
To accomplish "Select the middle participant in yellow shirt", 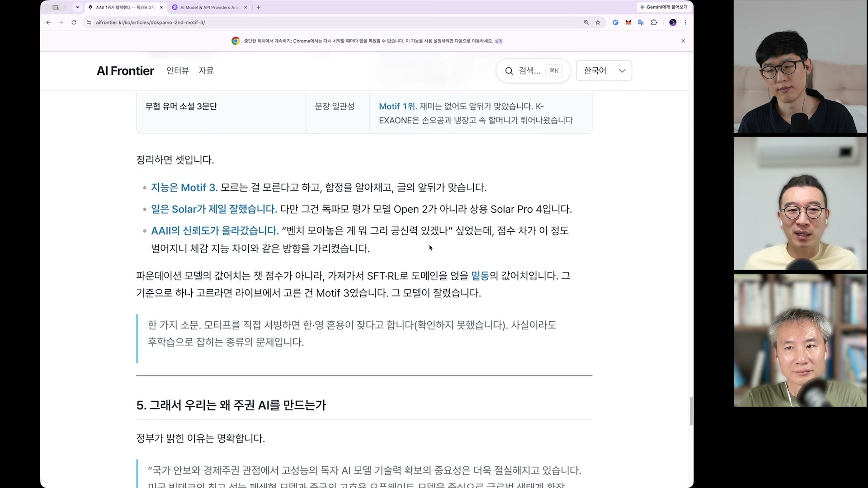I will click(800, 203).
